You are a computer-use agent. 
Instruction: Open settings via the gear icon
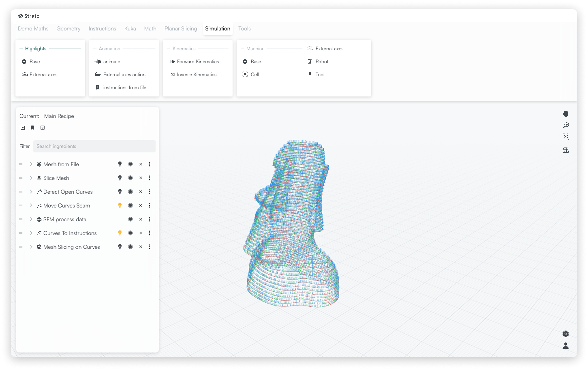[566, 334]
